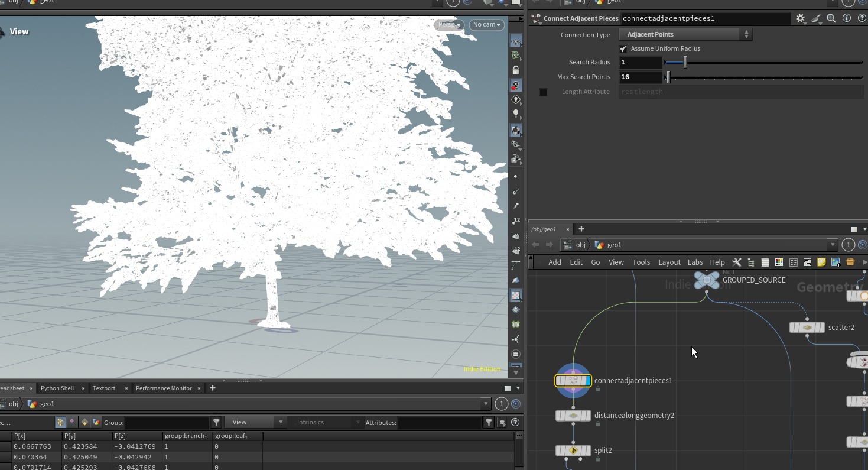Viewport: 868px width, 470px height.
Task: Show node info with the 'i' icon
Action: pyautogui.click(x=846, y=18)
